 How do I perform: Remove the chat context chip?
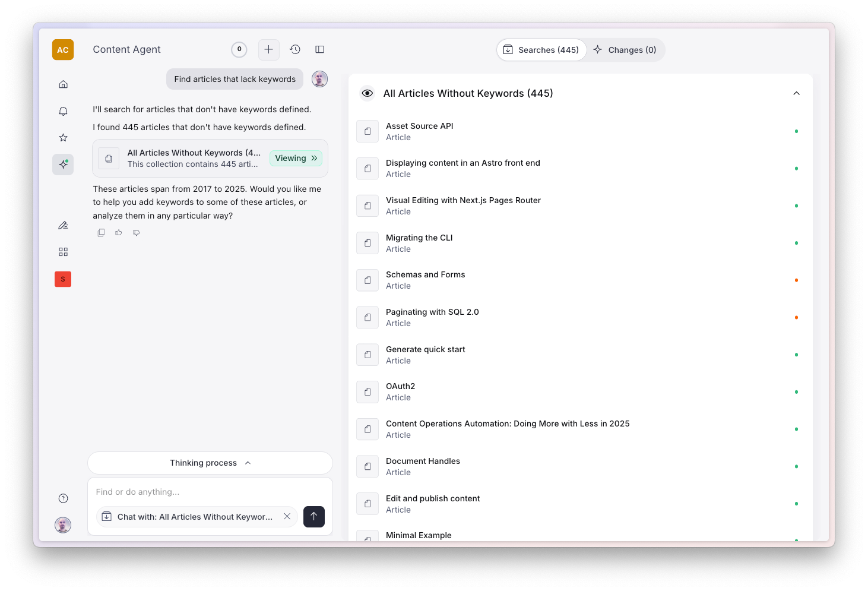287,517
